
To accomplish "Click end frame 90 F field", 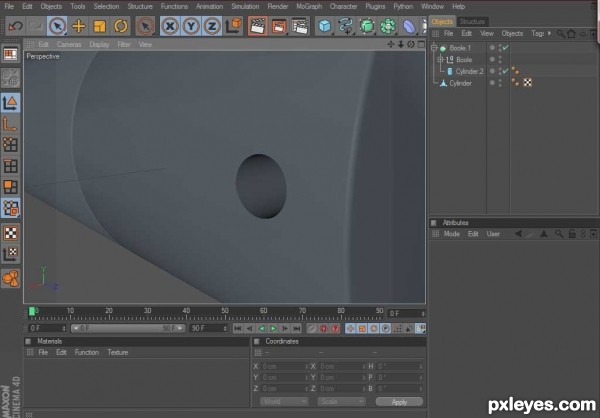I will tap(209, 328).
